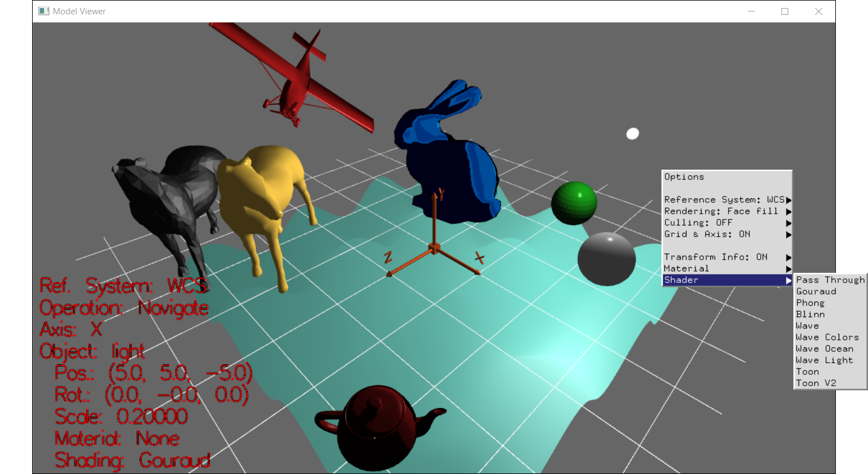
Task: Click the 'Object: light' overlay text
Action: click(92, 351)
